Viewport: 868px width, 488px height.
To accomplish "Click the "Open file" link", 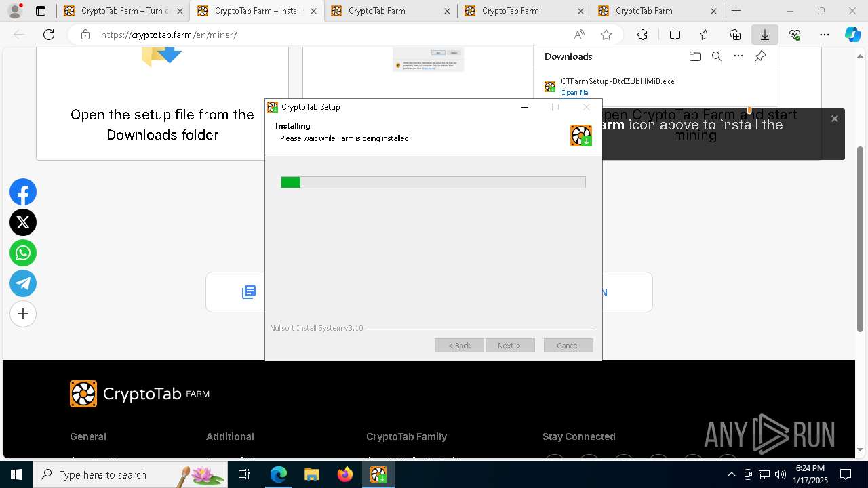I will pyautogui.click(x=574, y=93).
